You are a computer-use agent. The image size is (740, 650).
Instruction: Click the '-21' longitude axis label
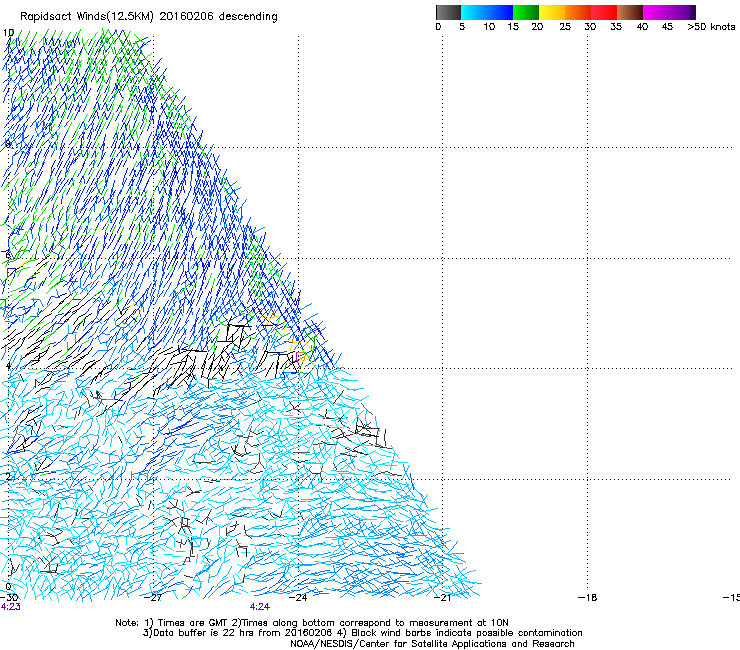pyautogui.click(x=442, y=598)
